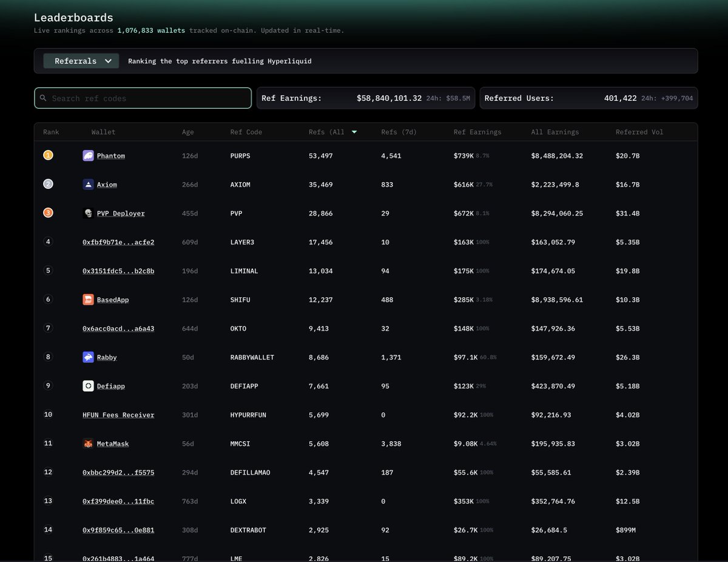
Task: Open the HFUN Fees Receiver link
Action: pos(118,415)
